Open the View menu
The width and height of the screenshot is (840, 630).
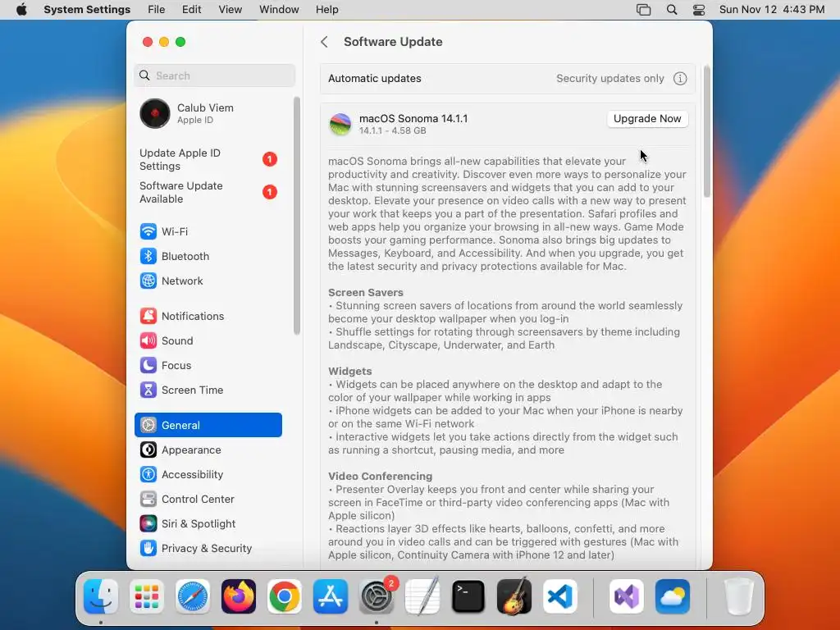230,10
